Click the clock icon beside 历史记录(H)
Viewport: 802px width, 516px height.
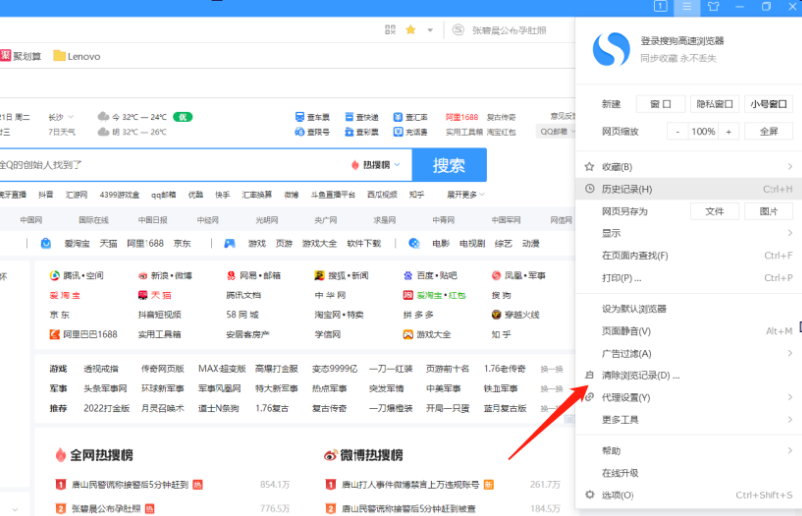coord(590,189)
